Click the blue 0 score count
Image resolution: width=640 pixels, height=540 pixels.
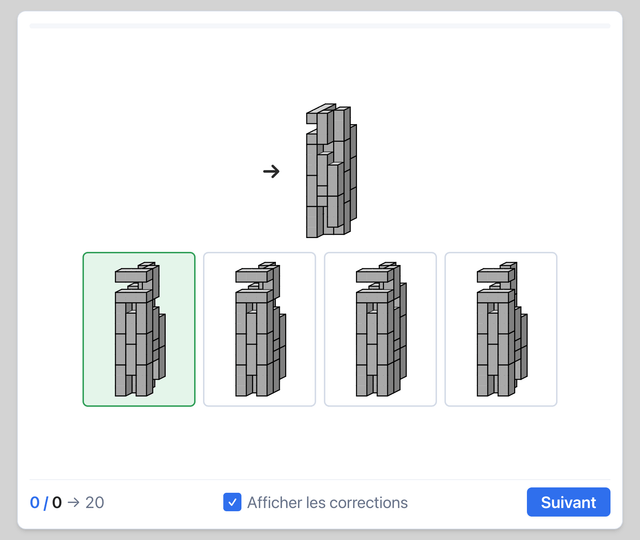35,502
